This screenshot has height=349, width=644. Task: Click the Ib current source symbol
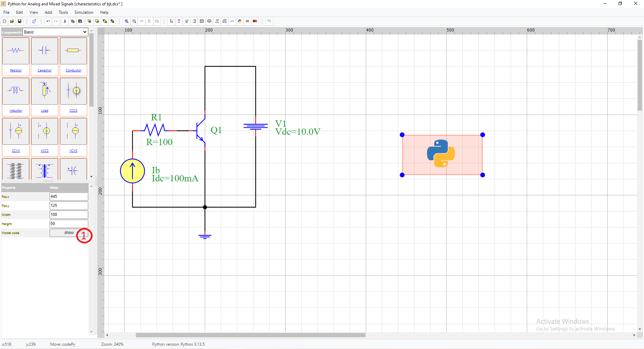pyautogui.click(x=132, y=171)
